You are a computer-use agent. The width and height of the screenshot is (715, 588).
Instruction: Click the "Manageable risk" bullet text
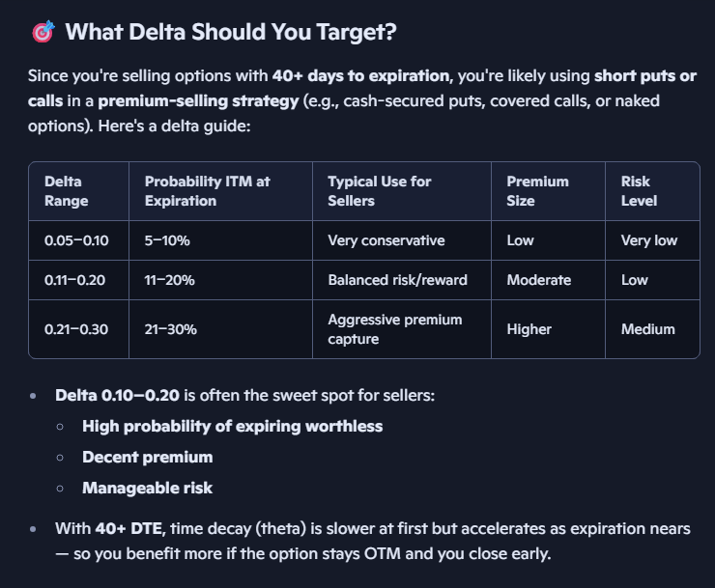pos(148,488)
